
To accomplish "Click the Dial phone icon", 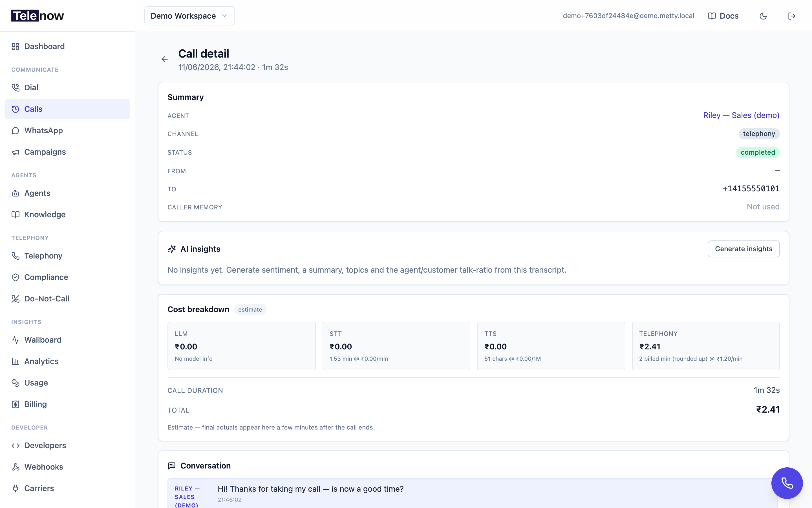I will coord(16,88).
